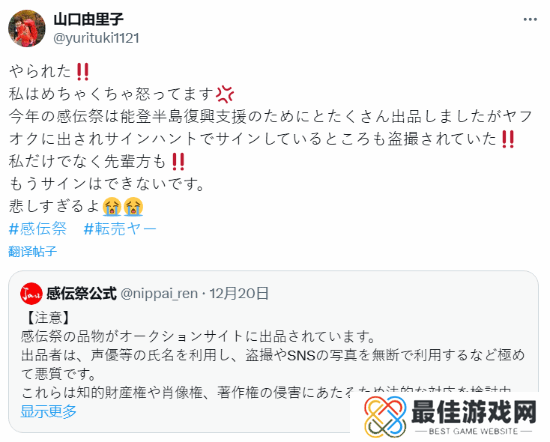Click the red double exclamation after やられた
This screenshot has width=550, height=442.
coord(83,72)
